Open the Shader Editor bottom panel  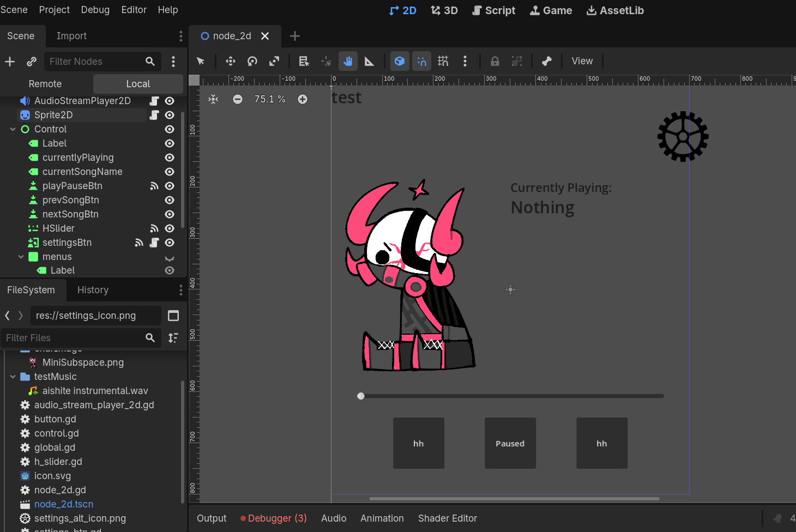tap(448, 518)
